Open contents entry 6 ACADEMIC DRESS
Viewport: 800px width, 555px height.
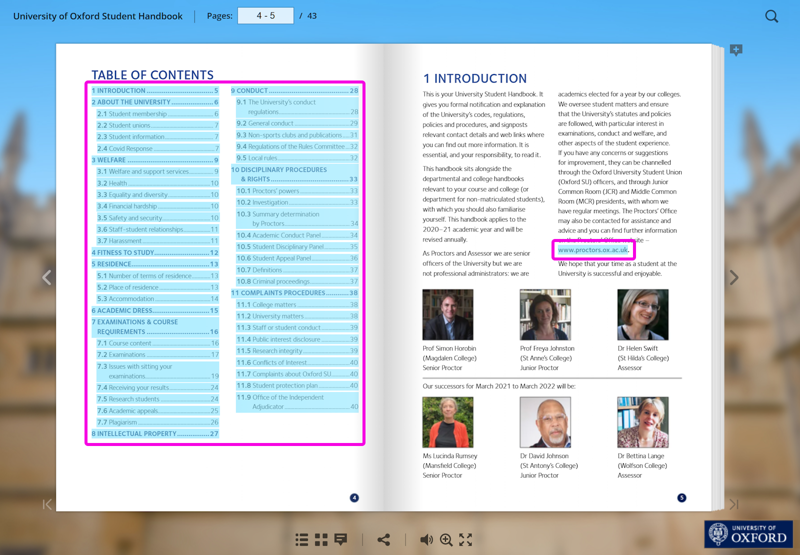tap(155, 311)
